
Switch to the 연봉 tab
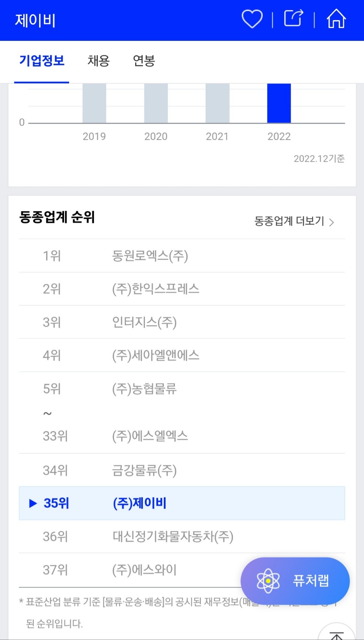click(144, 61)
